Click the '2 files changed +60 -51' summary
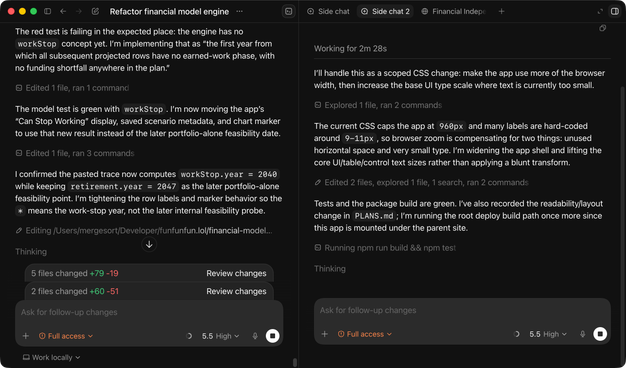This screenshot has height=368, width=626. click(x=75, y=291)
